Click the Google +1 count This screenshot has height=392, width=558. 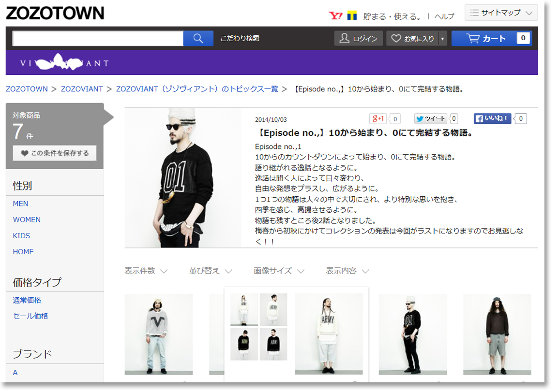coord(395,119)
